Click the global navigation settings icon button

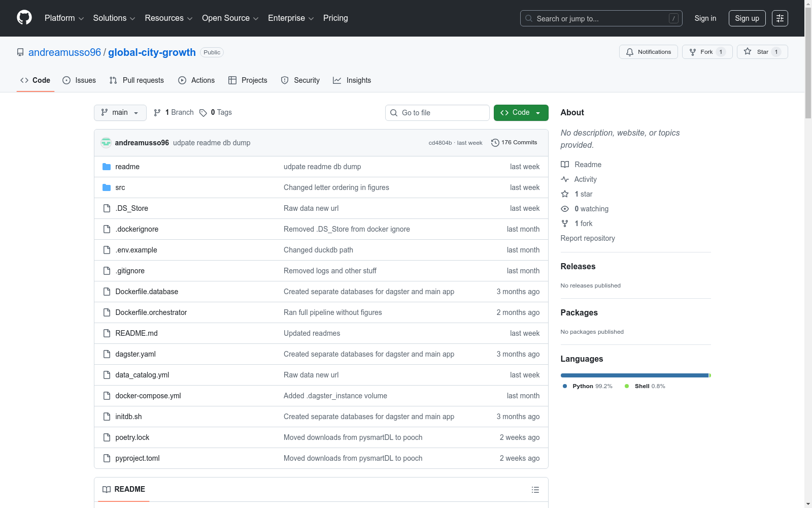[x=780, y=18]
